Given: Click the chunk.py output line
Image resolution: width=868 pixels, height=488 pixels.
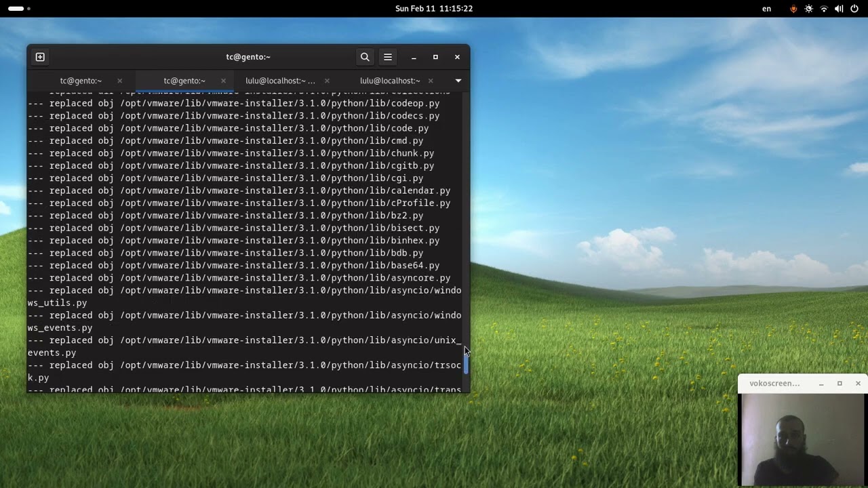Looking at the screenshot, I should (231, 153).
